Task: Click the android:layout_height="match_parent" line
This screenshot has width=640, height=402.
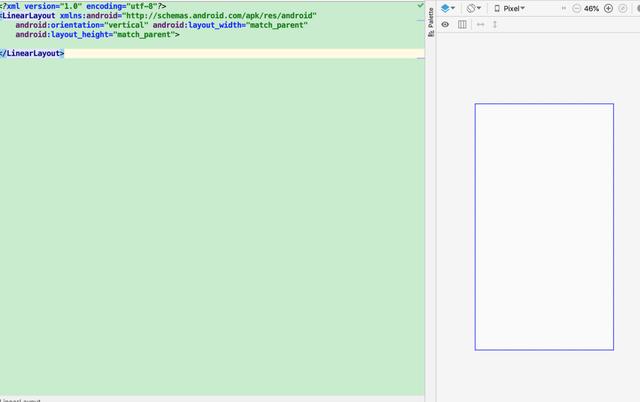Action: point(98,35)
